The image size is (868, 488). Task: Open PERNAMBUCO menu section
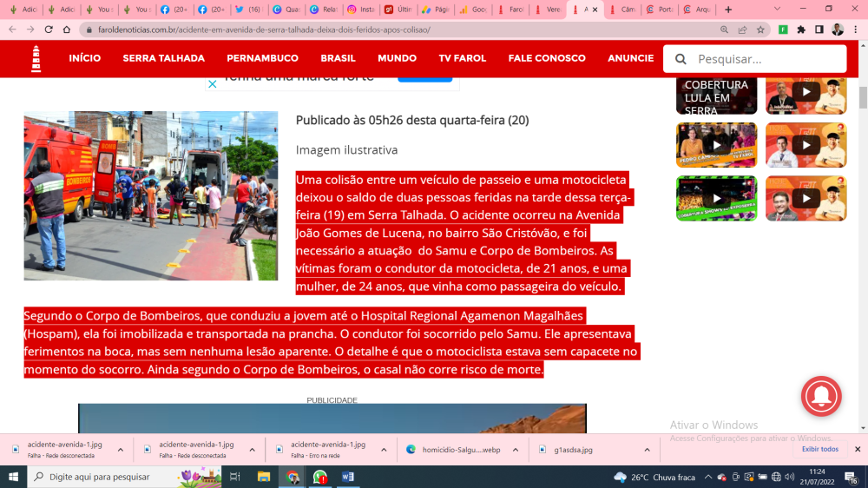point(262,58)
